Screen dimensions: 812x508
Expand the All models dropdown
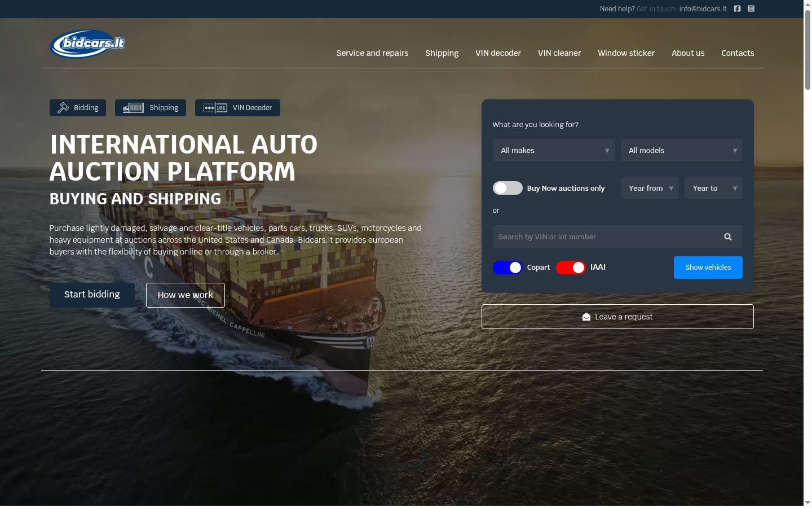(x=682, y=150)
